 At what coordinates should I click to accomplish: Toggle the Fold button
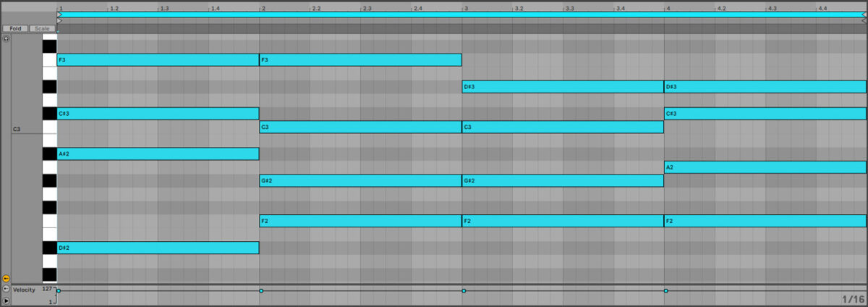15,28
